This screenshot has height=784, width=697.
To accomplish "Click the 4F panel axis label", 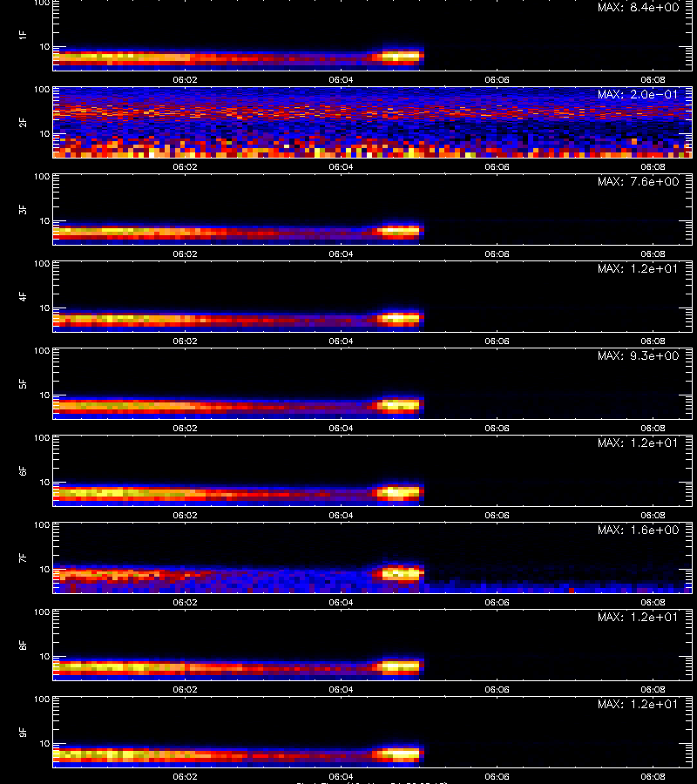I will pyautogui.click(x=23, y=296).
